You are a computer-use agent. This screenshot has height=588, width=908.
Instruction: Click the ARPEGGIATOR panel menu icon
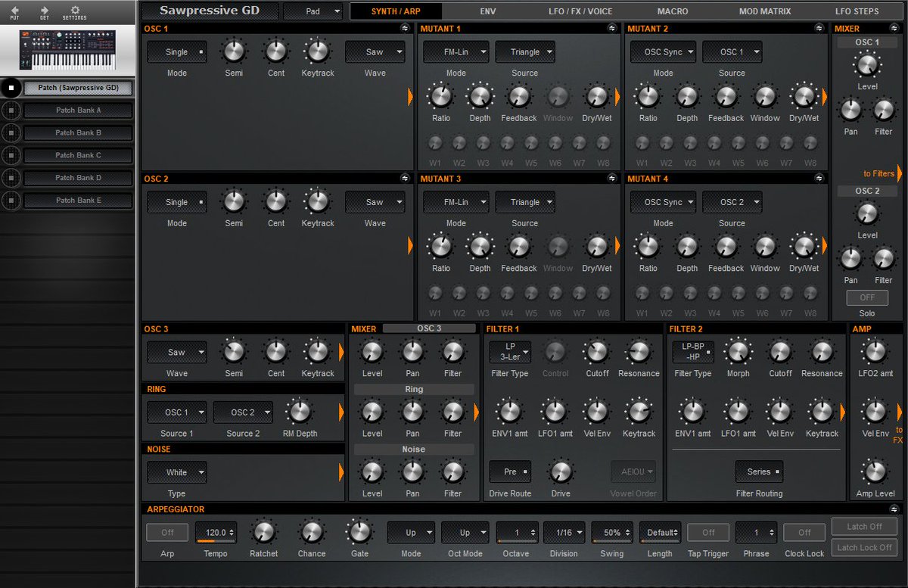(x=894, y=509)
